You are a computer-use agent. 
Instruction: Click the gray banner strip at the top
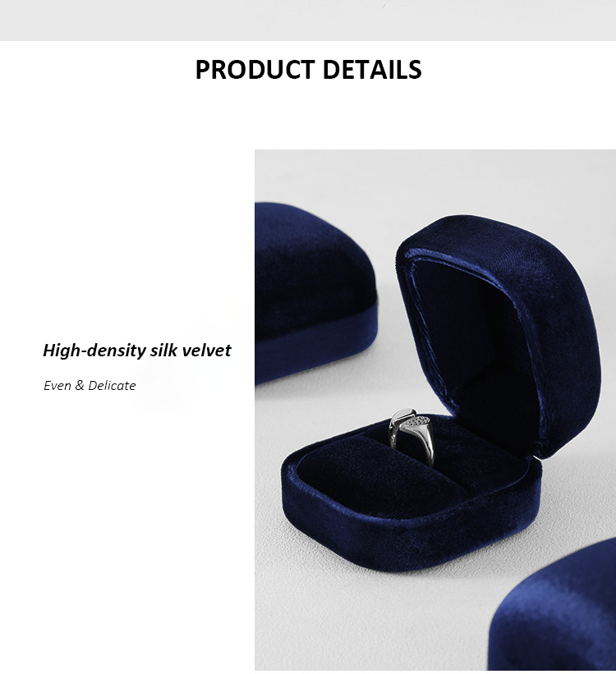(308, 21)
